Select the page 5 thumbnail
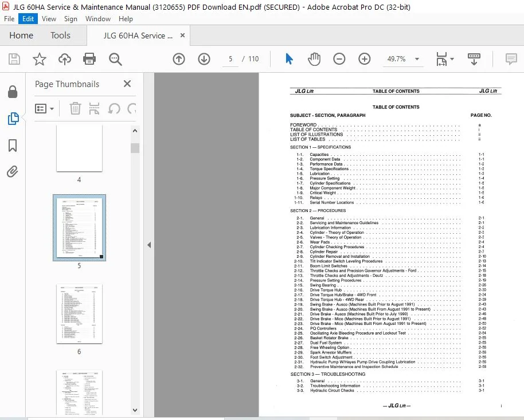Image resolution: width=524 pixels, height=420 pixels. 79,227
